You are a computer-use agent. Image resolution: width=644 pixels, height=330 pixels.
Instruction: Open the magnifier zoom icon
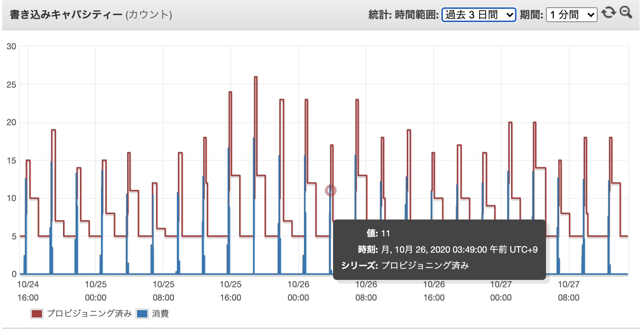(x=626, y=13)
